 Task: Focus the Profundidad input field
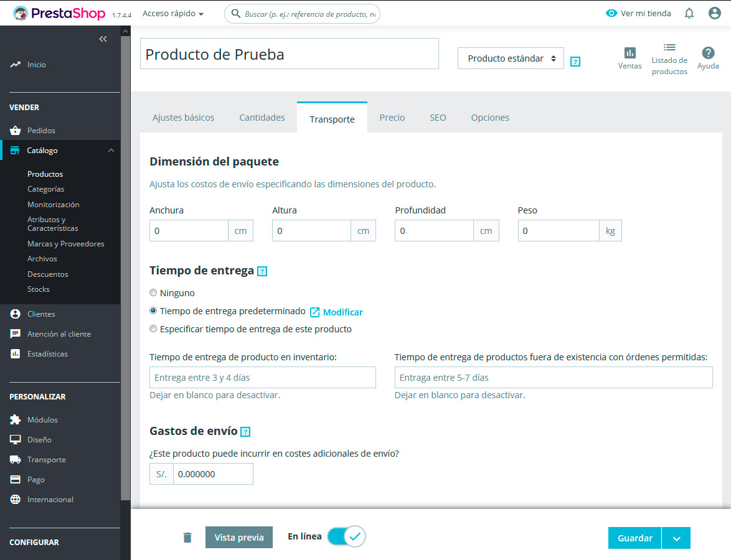pyautogui.click(x=434, y=231)
